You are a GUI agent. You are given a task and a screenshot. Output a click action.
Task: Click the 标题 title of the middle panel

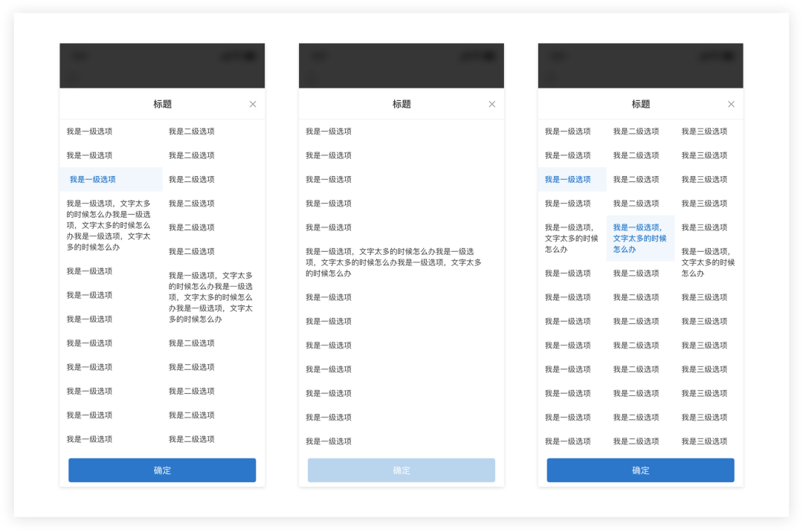coord(401,104)
